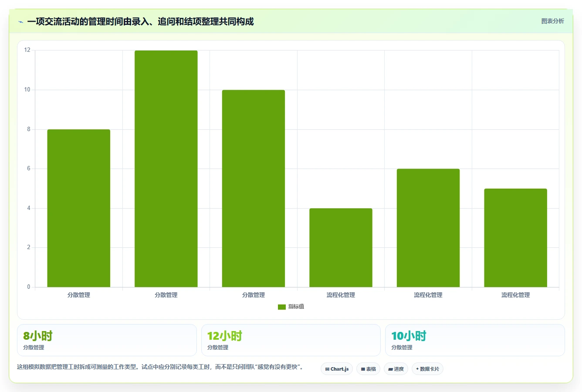582x392 pixels.
Task: Click the y-axis tick label 0
Action: (29, 287)
